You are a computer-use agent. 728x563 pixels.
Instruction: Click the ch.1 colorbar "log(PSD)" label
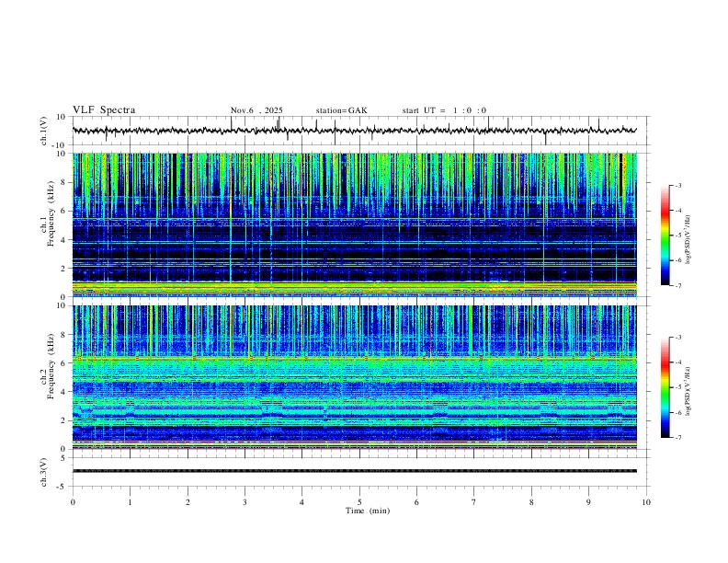(688, 240)
